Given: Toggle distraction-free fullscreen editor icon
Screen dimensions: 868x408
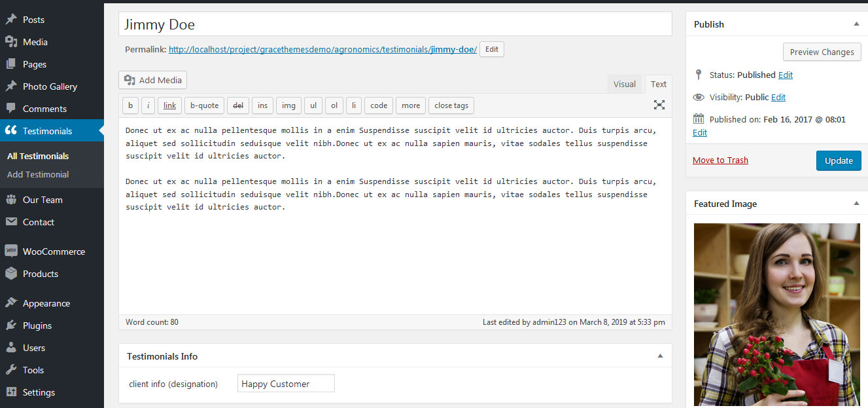Looking at the screenshot, I should pos(659,105).
